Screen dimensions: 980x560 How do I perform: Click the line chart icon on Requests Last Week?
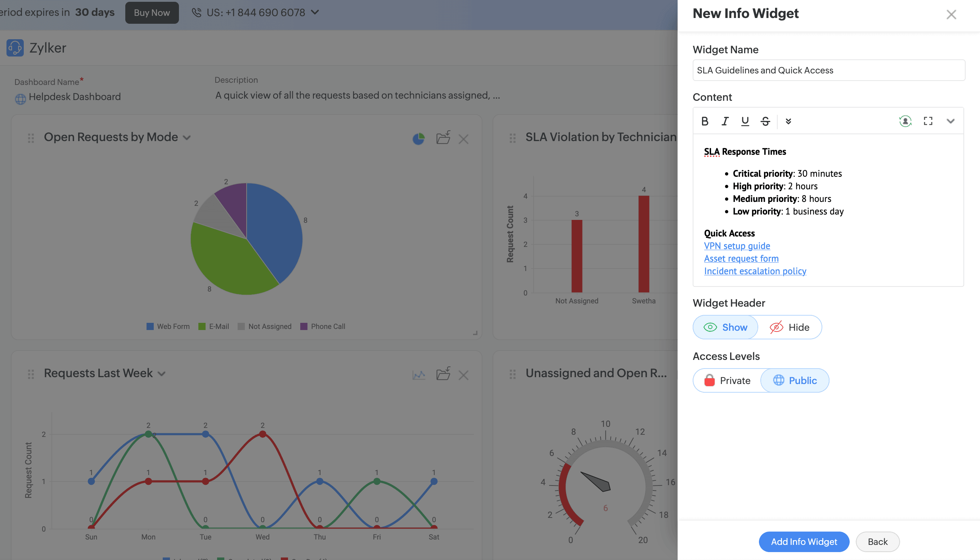(418, 375)
